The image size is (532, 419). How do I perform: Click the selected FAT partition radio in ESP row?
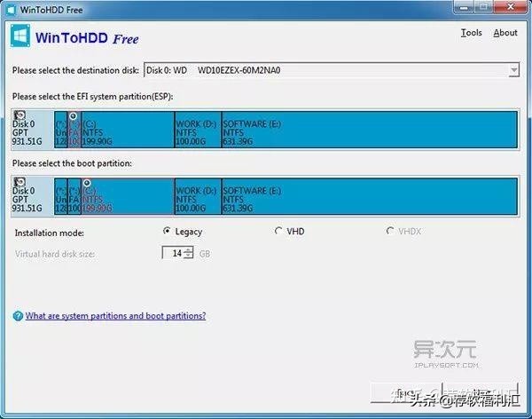tap(73, 116)
